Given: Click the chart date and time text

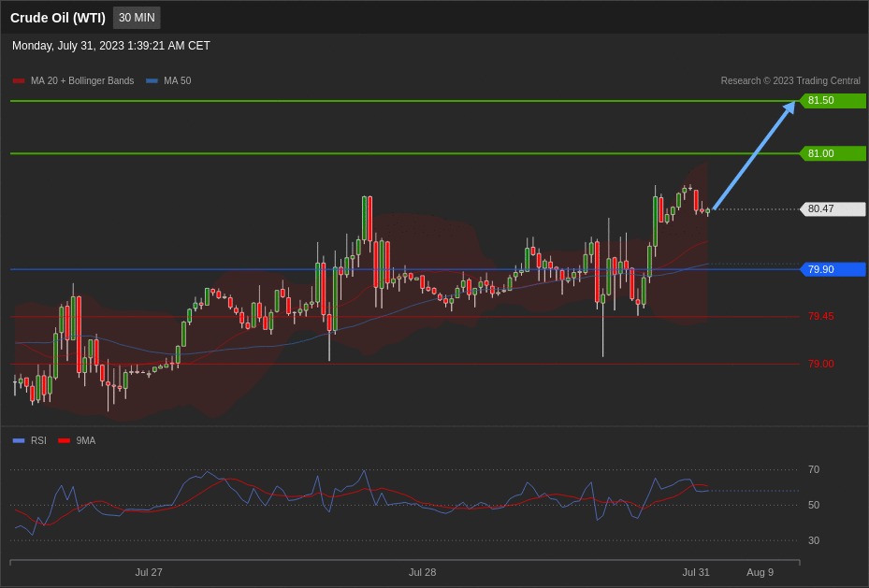Looking at the screenshot, I should click(x=111, y=46).
